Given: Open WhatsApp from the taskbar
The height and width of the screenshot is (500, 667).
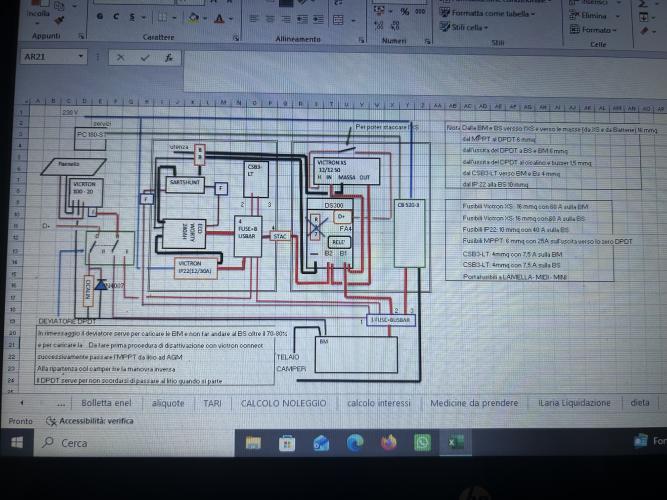Looking at the screenshot, I should (x=422, y=443).
